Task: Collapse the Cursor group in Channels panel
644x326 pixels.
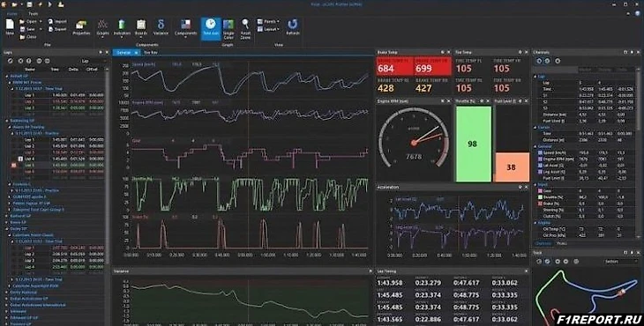Action: click(x=535, y=128)
